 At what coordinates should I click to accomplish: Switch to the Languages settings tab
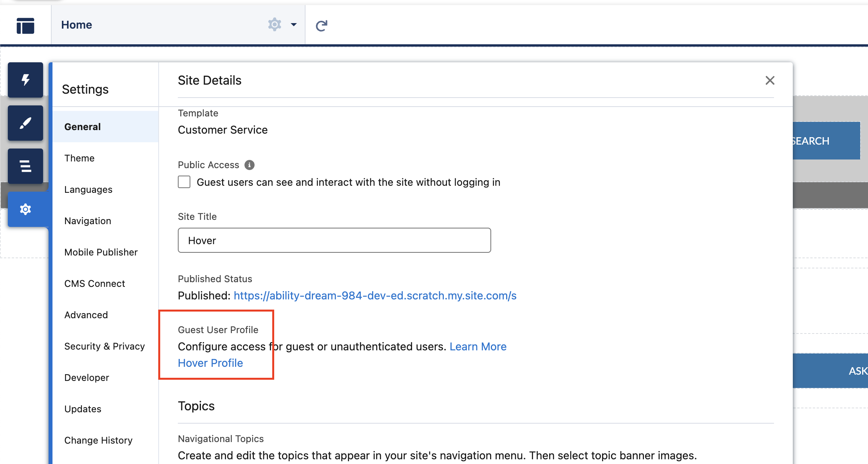pos(88,189)
